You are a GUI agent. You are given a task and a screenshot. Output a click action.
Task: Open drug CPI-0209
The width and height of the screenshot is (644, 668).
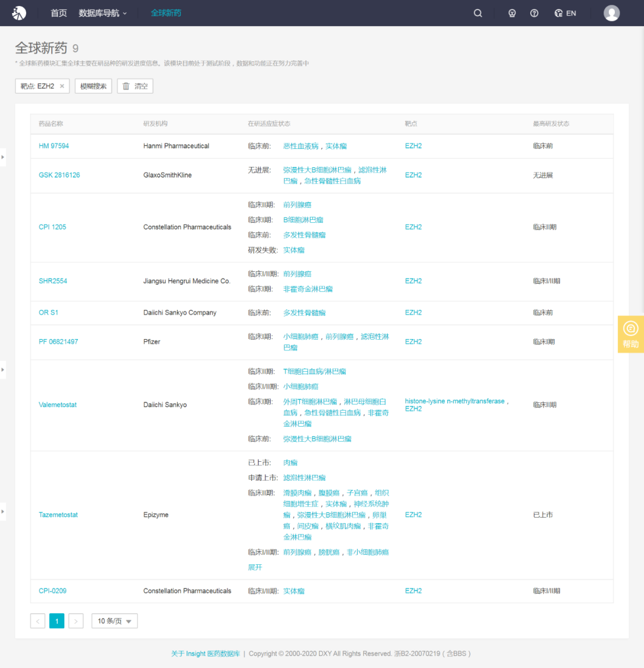tap(52, 591)
